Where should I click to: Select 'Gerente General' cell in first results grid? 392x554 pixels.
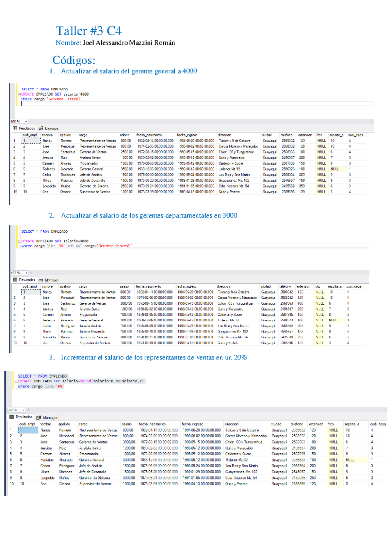point(91,169)
